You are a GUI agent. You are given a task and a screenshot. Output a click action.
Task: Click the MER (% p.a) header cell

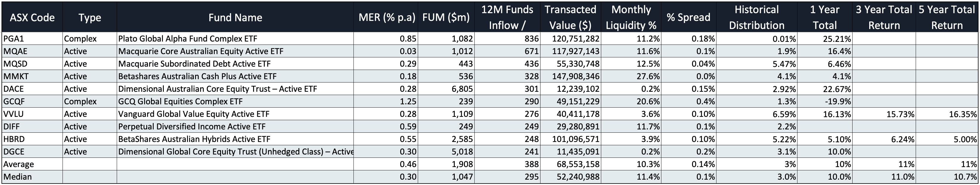click(386, 18)
